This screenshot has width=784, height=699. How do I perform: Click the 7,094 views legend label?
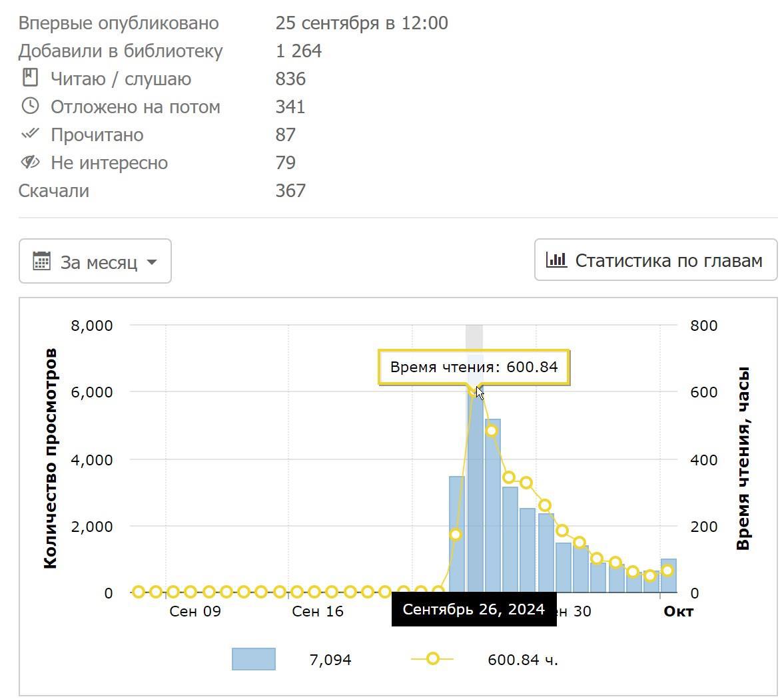(x=330, y=660)
